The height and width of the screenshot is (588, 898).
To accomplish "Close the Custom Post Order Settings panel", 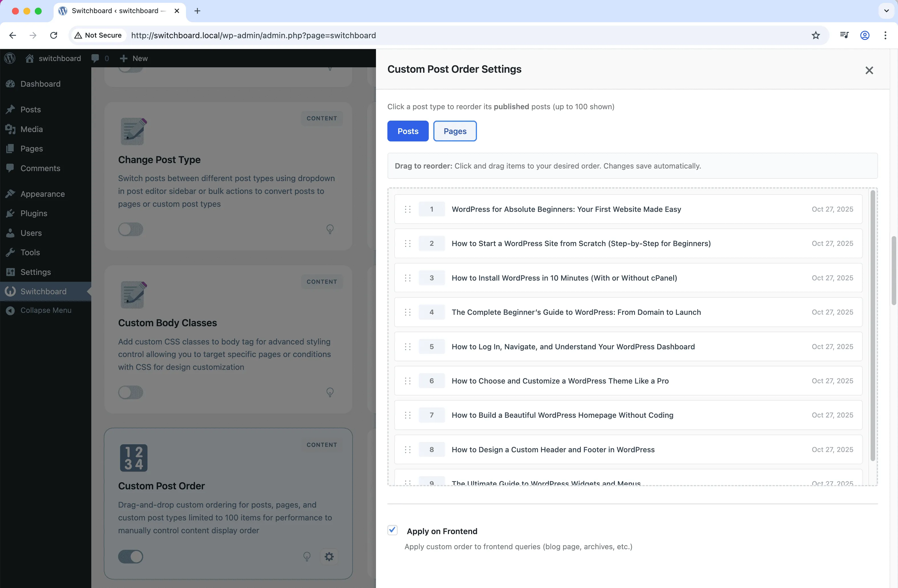I will [x=869, y=70].
